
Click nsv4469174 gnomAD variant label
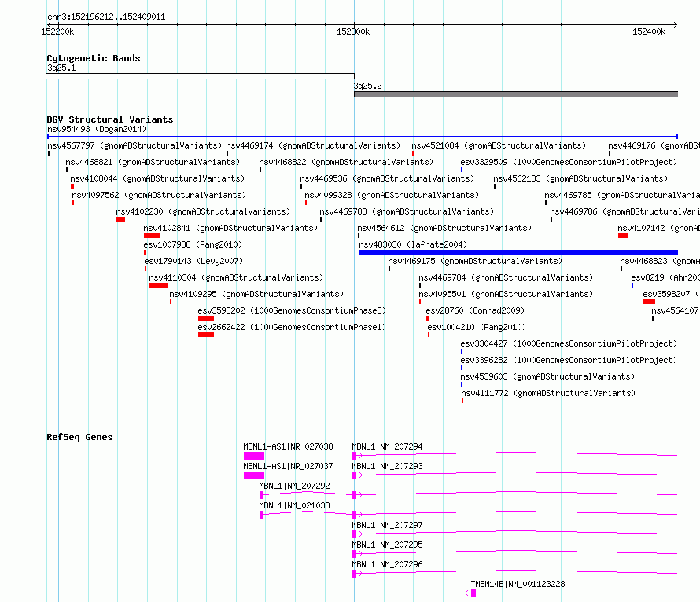313,146
